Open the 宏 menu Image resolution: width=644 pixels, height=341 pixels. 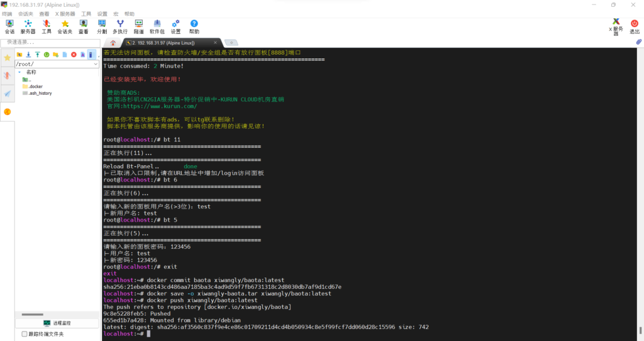116,14
